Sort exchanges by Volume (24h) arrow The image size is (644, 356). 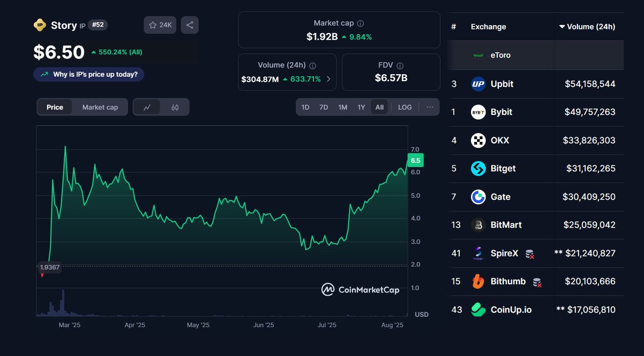(x=562, y=27)
